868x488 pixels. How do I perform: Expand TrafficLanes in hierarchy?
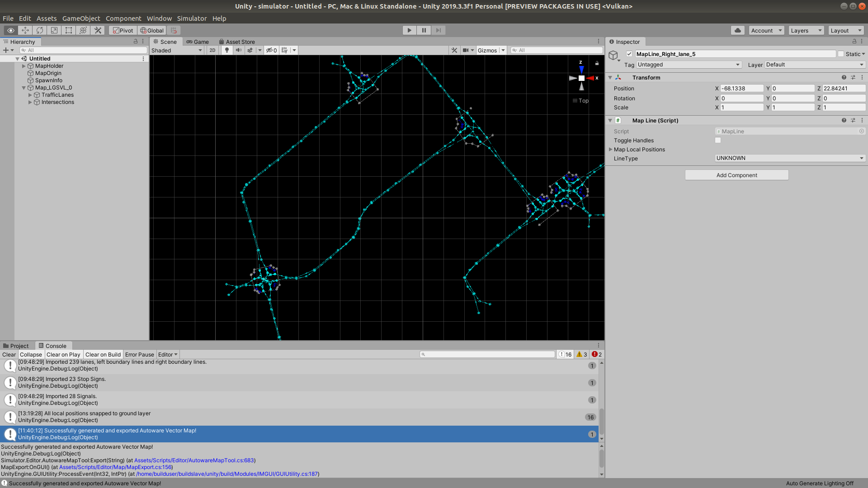[30, 95]
